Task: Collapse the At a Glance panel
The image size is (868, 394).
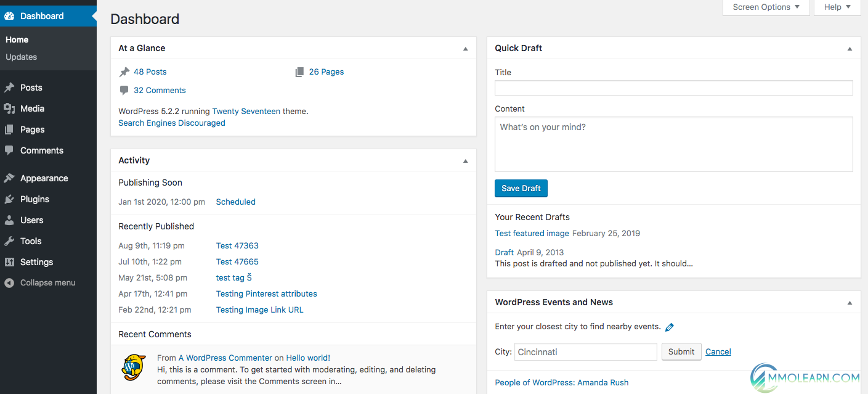Action: [x=466, y=49]
